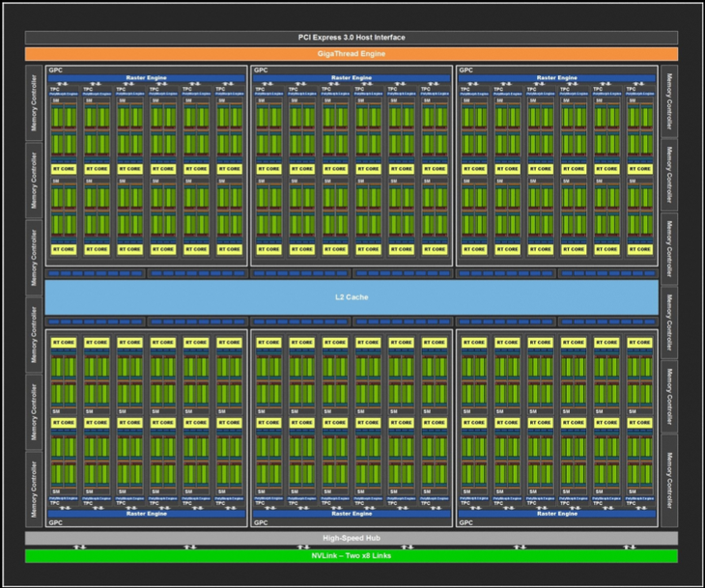
Task: Select the bottommost right-side Memory Controller
Action: 668,481
